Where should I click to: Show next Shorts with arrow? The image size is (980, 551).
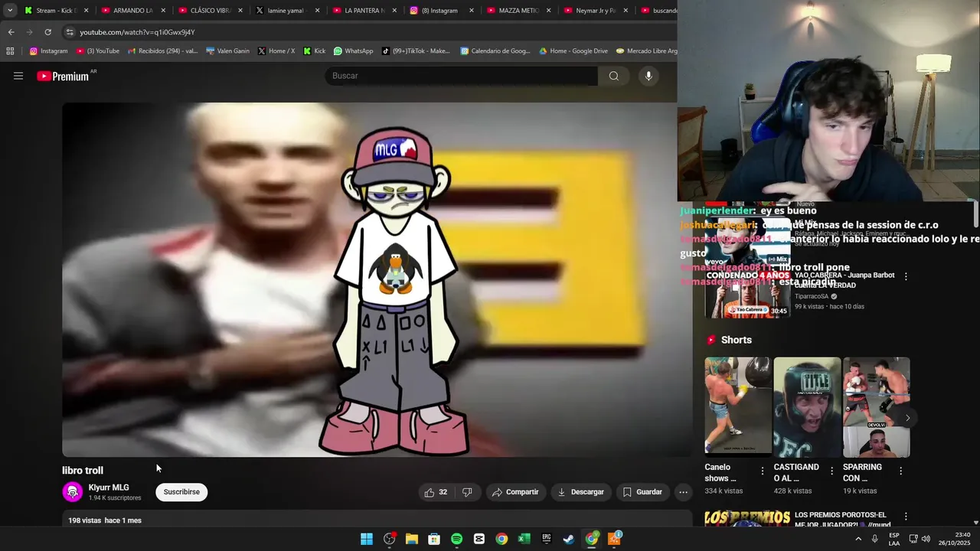point(907,418)
